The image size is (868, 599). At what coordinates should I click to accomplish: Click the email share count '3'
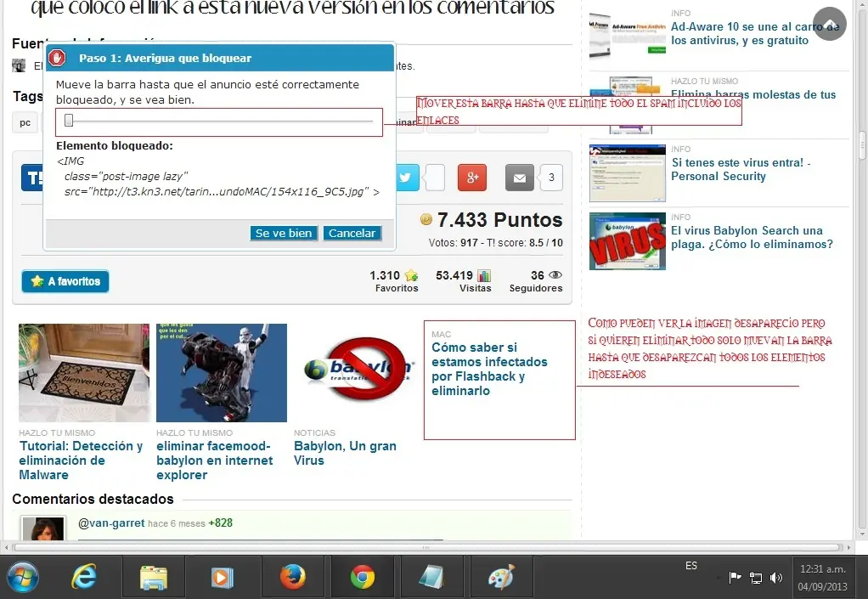551,178
